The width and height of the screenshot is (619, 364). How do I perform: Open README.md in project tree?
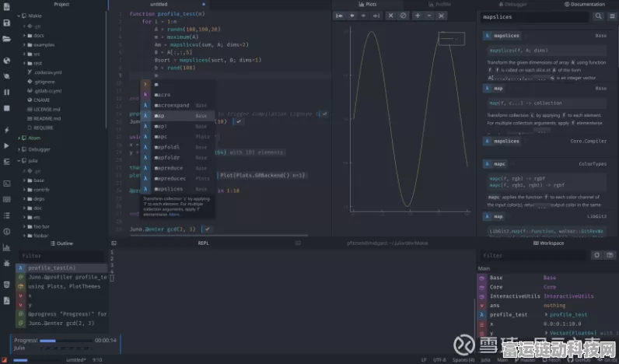(x=44, y=118)
